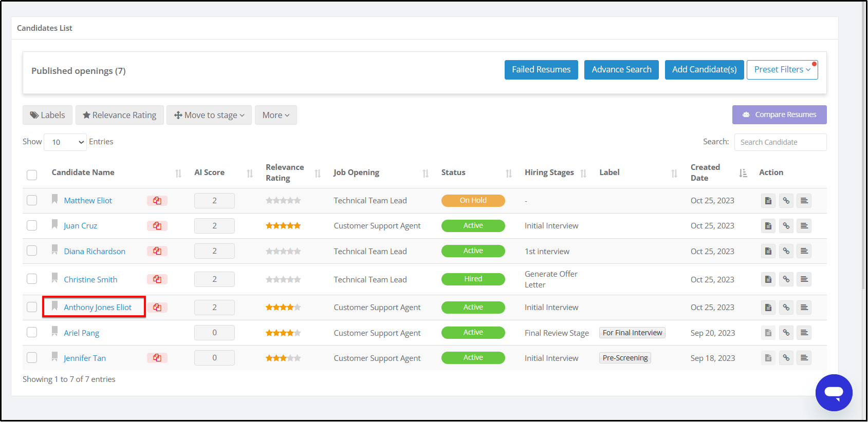Open Diana Richardson candidate link
This screenshot has width=868, height=422.
(x=95, y=251)
